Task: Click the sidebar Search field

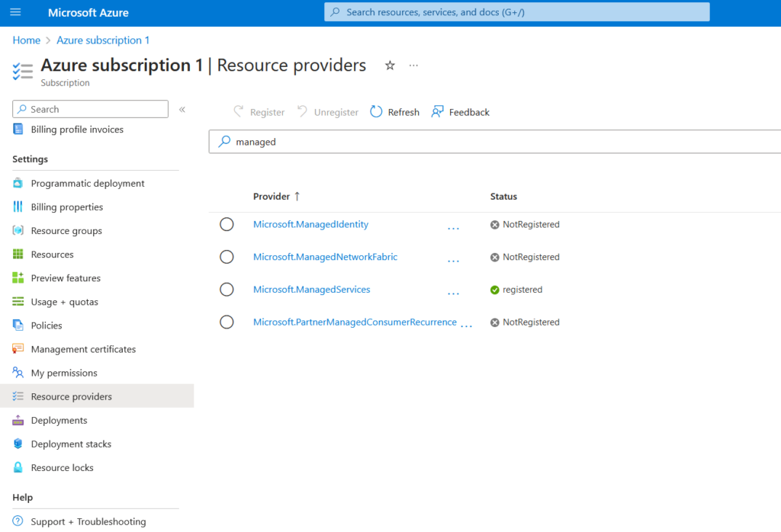Action: tap(90, 109)
